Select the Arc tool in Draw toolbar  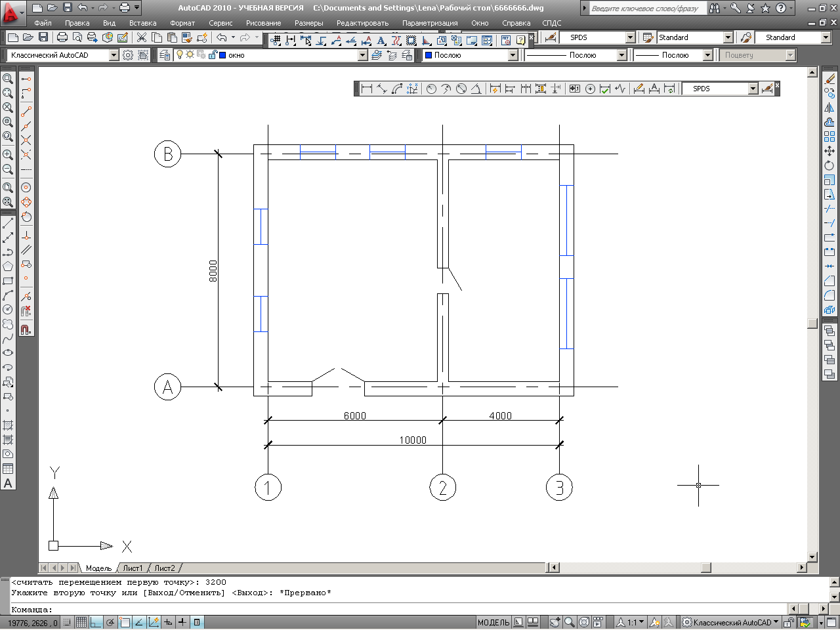click(x=8, y=295)
